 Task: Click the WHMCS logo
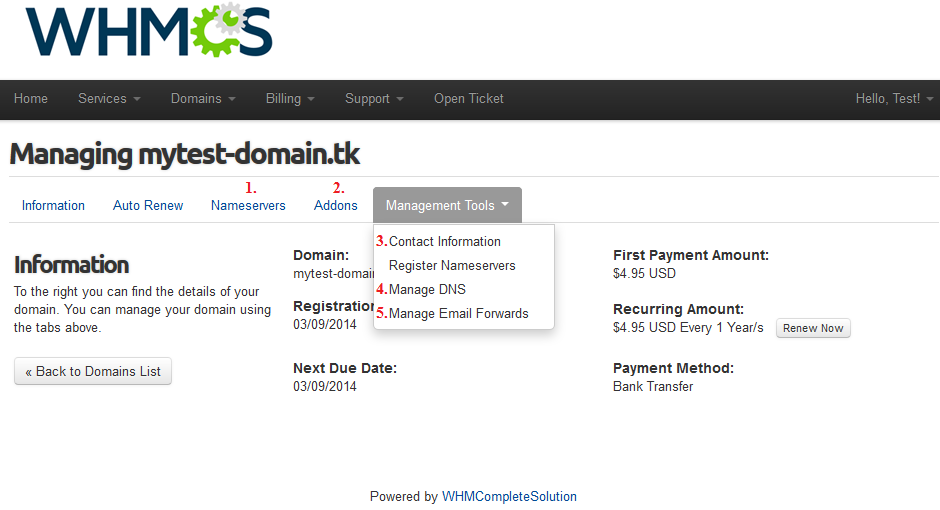[x=149, y=32]
